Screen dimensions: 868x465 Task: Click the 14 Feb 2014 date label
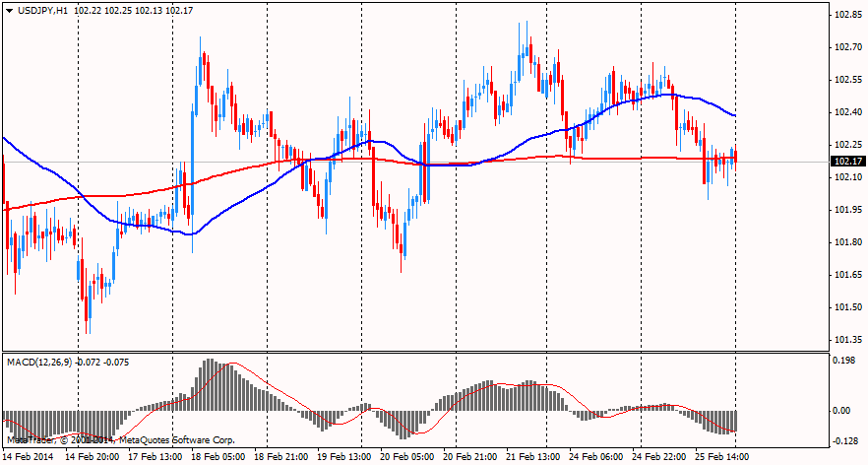(x=29, y=457)
